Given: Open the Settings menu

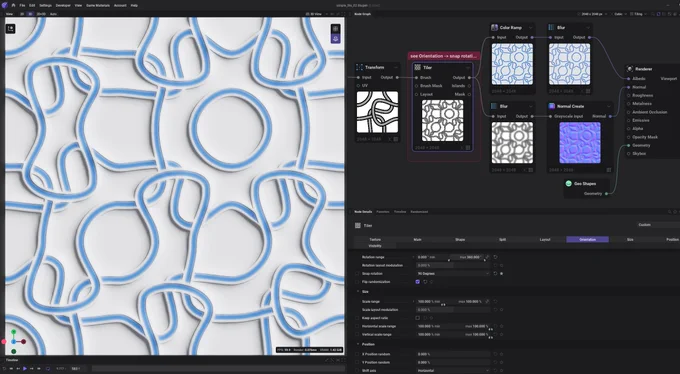Looking at the screenshot, I should [x=45, y=5].
